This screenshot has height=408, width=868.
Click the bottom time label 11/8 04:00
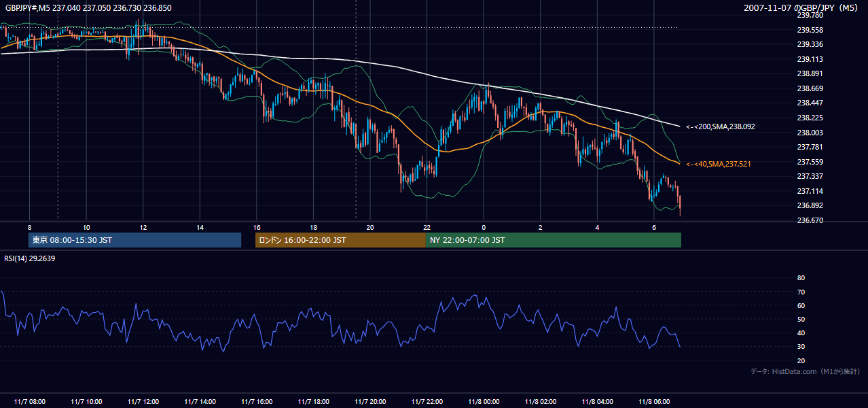pos(597,401)
